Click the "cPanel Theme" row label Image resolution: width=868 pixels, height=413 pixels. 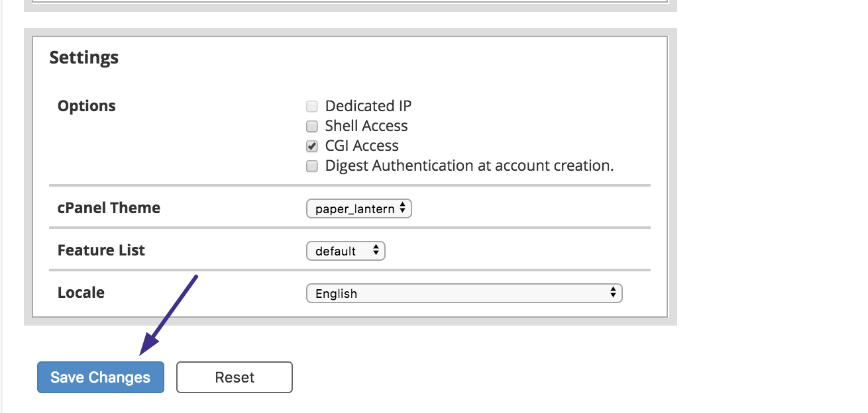[109, 208]
